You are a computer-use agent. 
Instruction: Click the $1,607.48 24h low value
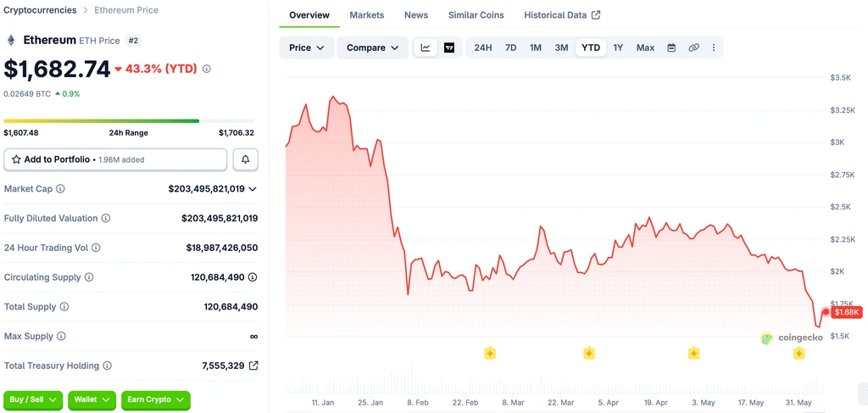(x=21, y=133)
